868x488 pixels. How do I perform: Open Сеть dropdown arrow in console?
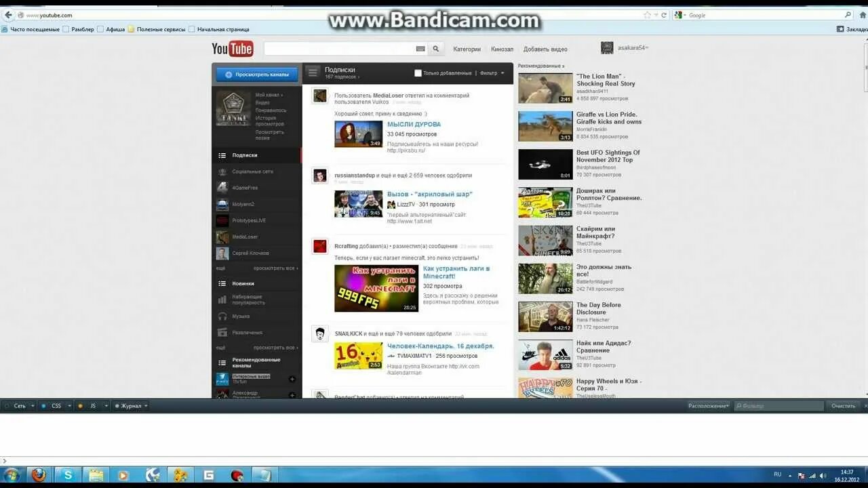(33, 406)
